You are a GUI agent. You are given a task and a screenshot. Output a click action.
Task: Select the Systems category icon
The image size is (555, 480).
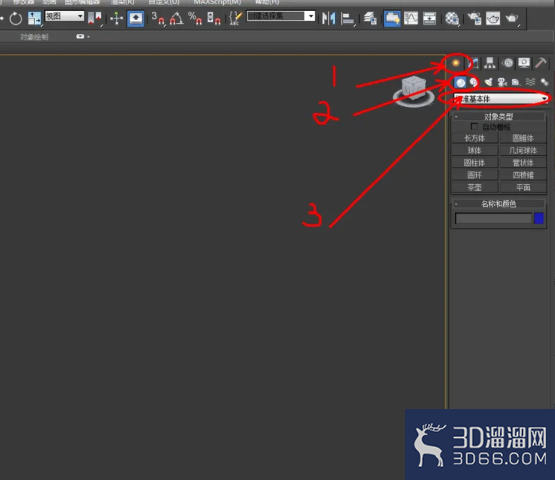(x=544, y=82)
